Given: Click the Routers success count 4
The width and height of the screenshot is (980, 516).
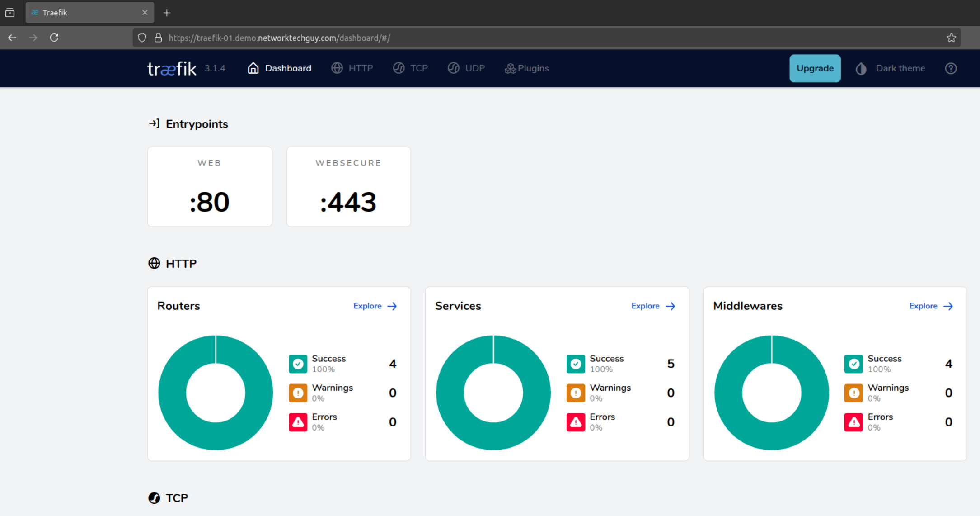Looking at the screenshot, I should pos(393,364).
